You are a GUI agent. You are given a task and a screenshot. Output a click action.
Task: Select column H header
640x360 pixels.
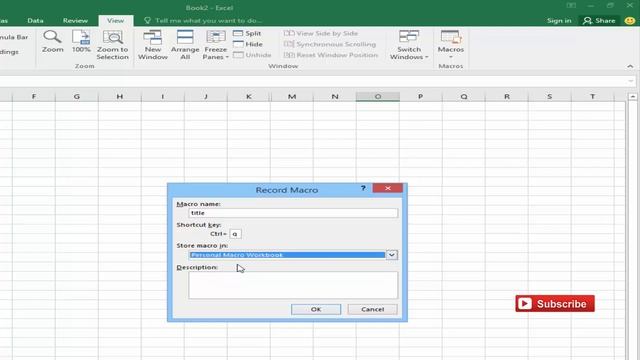coord(120,97)
